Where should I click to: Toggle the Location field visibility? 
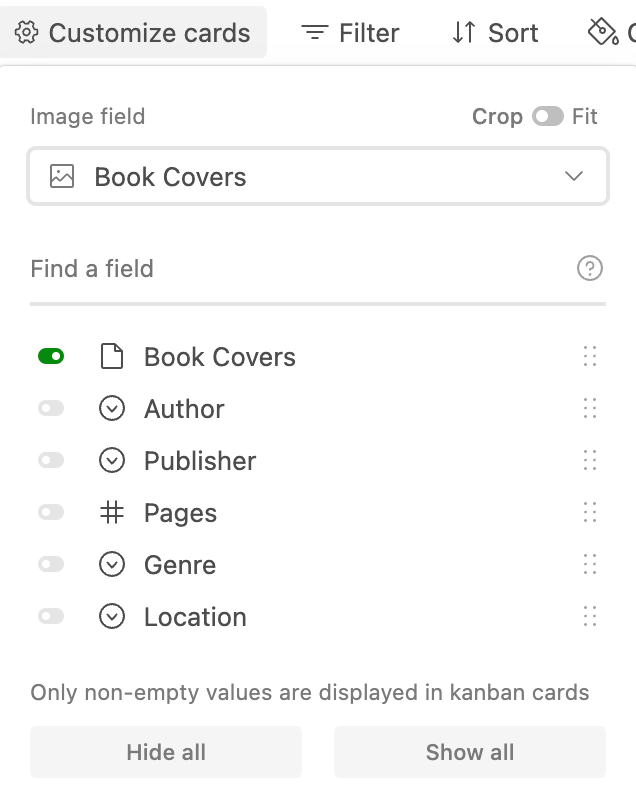pyautogui.click(x=51, y=617)
